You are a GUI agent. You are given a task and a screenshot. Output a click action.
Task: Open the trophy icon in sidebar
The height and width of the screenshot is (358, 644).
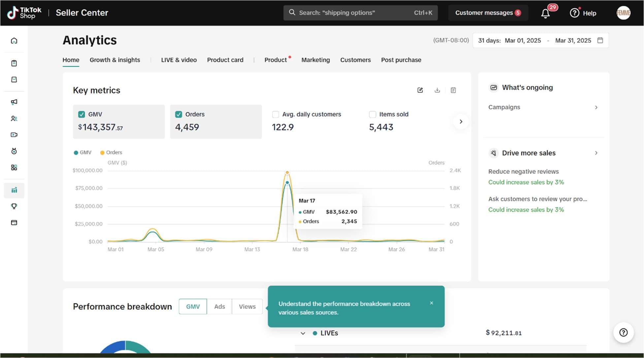(14, 206)
